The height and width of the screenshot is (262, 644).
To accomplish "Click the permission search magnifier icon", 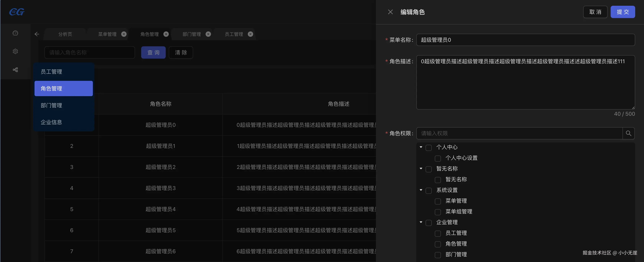I will (x=628, y=133).
